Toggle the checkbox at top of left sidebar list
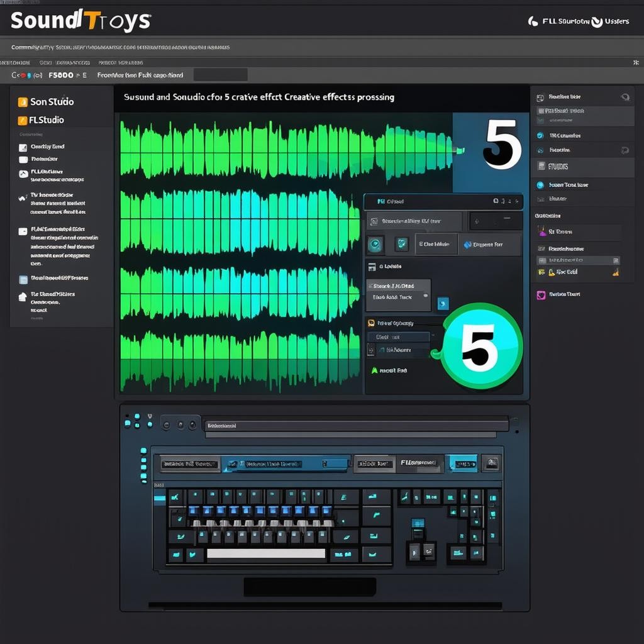644x644 pixels. [x=23, y=147]
